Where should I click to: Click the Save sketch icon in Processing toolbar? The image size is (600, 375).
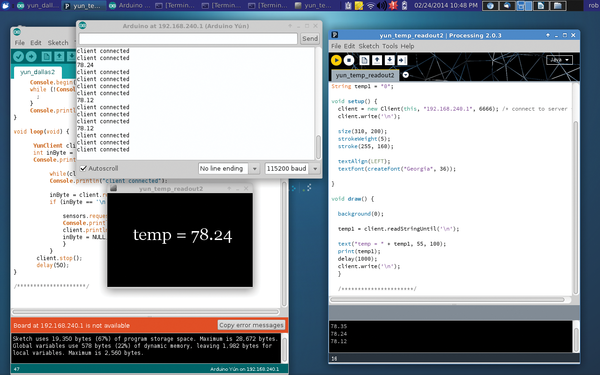(390, 60)
